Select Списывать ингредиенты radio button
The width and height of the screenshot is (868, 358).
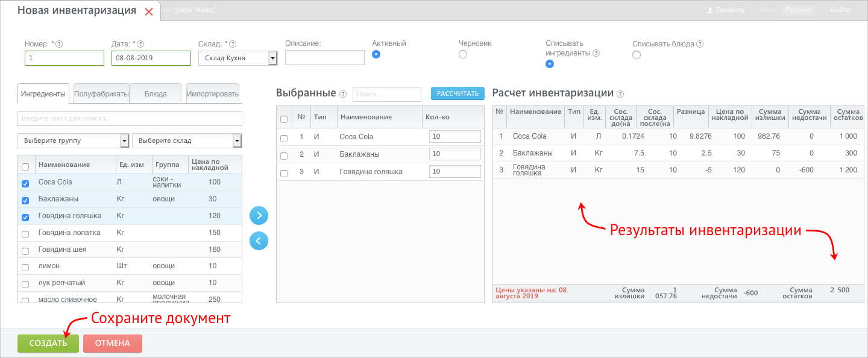pos(550,64)
